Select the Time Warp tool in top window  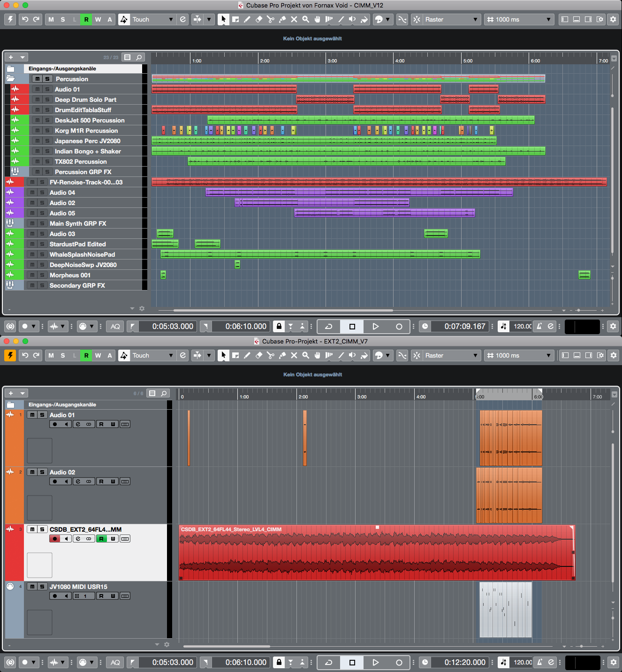coord(329,19)
